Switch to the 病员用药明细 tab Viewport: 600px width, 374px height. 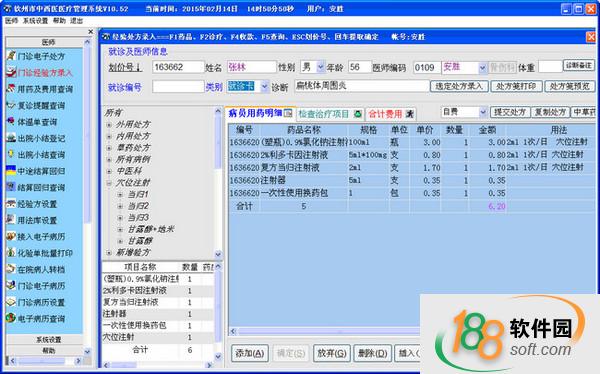pos(260,113)
